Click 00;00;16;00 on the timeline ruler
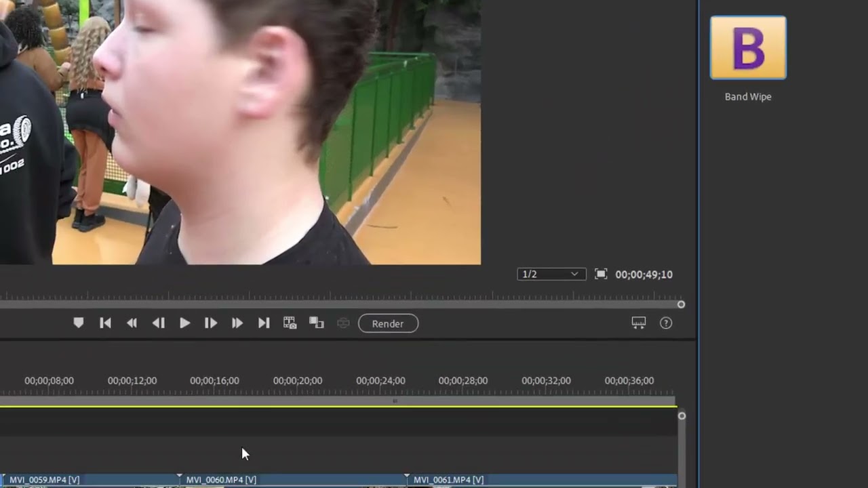Viewport: 868px width, 488px height. click(x=214, y=381)
